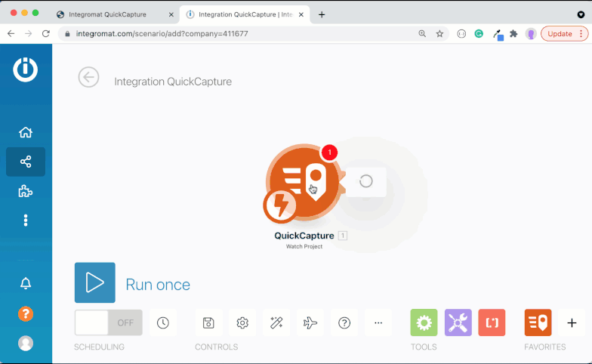Open notifications bell icon

click(26, 283)
